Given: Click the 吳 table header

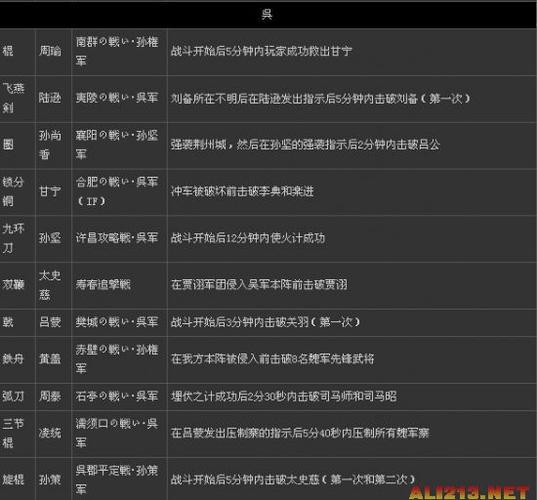Looking at the screenshot, I should click(x=268, y=15).
